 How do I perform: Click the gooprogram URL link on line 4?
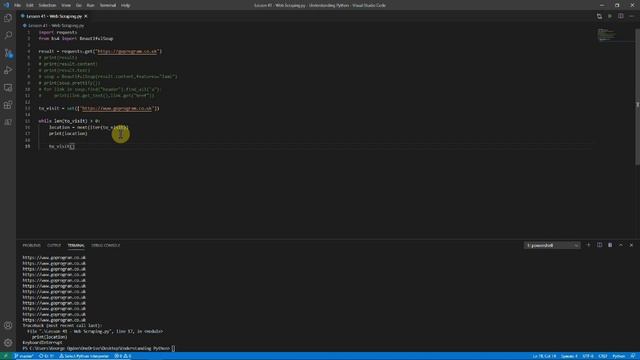tap(127, 51)
